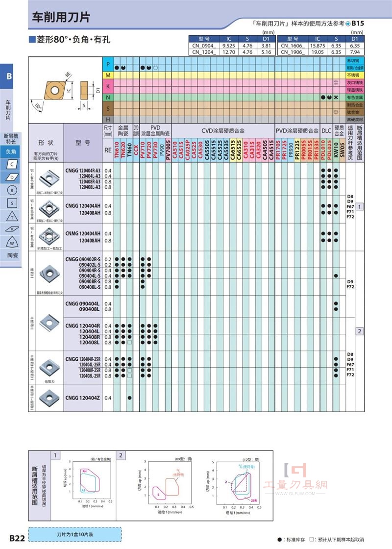Click the PR1225 grade column header

(x=297, y=150)
